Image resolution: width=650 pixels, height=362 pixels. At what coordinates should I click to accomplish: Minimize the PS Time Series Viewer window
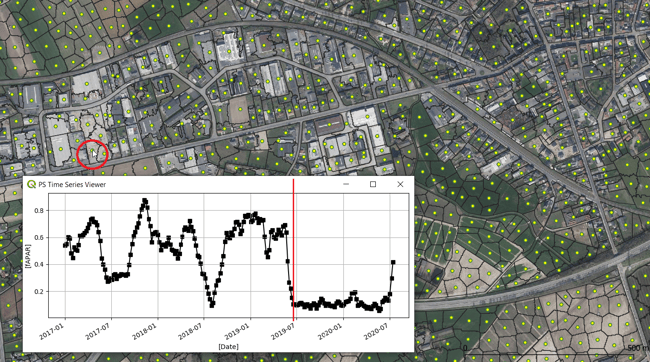[346, 184]
